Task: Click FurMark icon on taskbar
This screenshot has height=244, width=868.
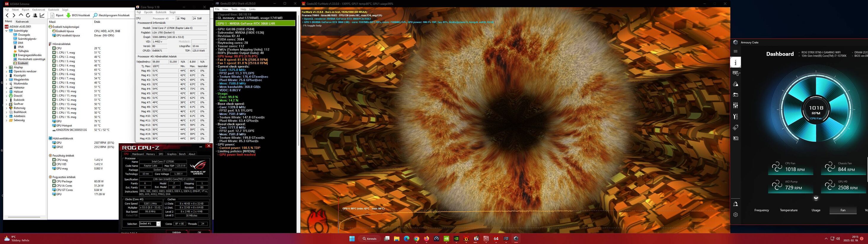Action: tap(466, 239)
